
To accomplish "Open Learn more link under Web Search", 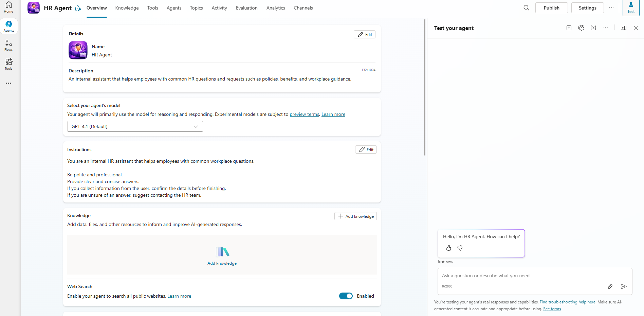I will click(179, 296).
